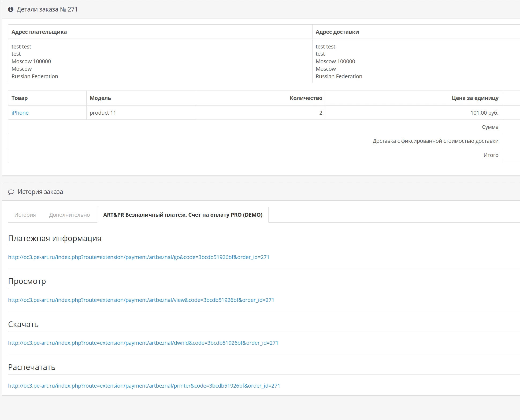This screenshot has width=520, height=420.
Task: Click the Товар table header
Action: (20, 98)
